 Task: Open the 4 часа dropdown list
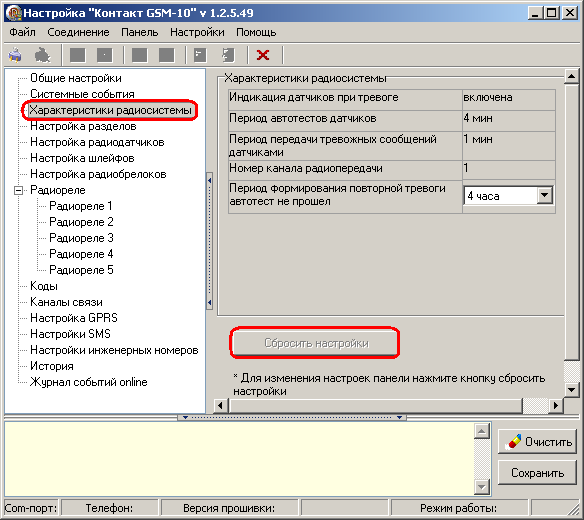pyautogui.click(x=545, y=195)
